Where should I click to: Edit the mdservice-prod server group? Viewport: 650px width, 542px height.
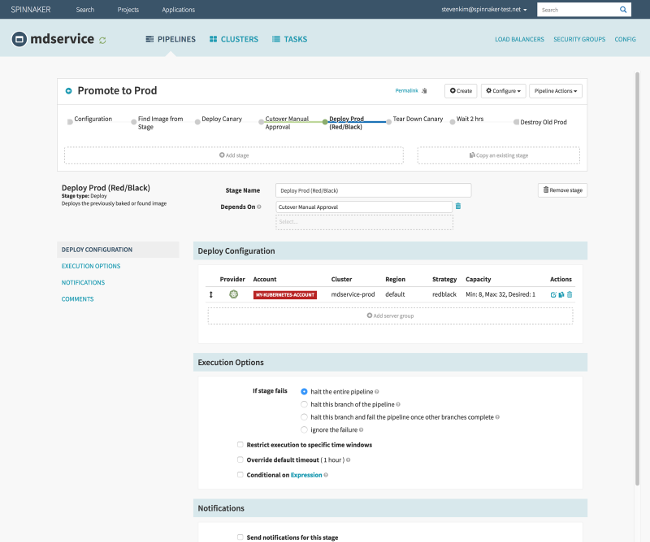553,294
